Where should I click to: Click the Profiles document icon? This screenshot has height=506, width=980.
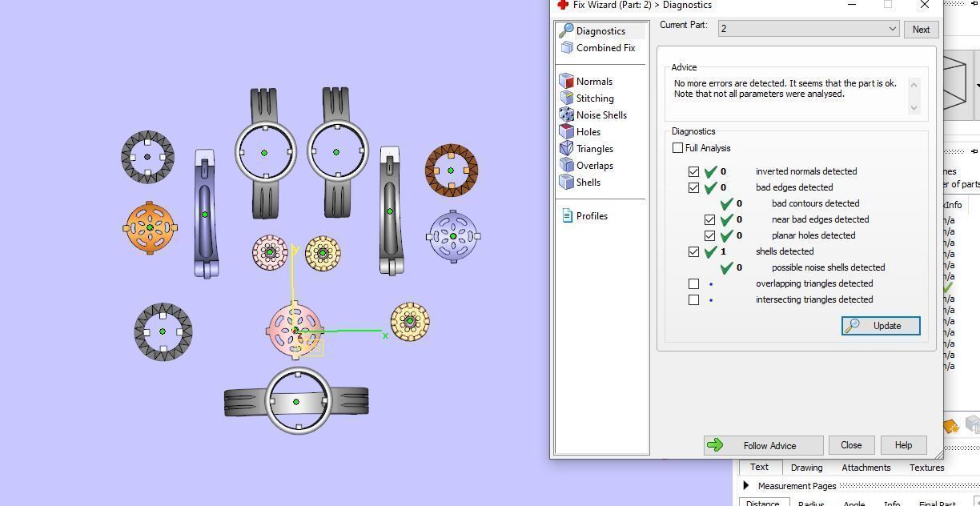click(567, 216)
